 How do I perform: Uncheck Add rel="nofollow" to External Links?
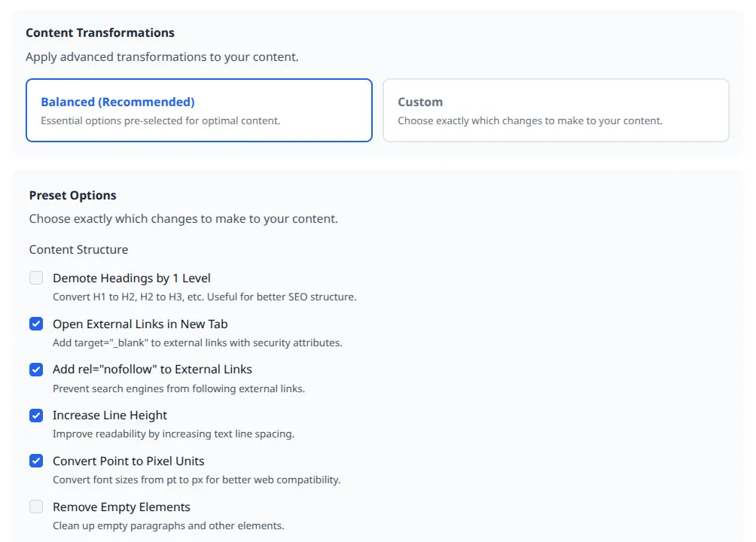pos(36,370)
